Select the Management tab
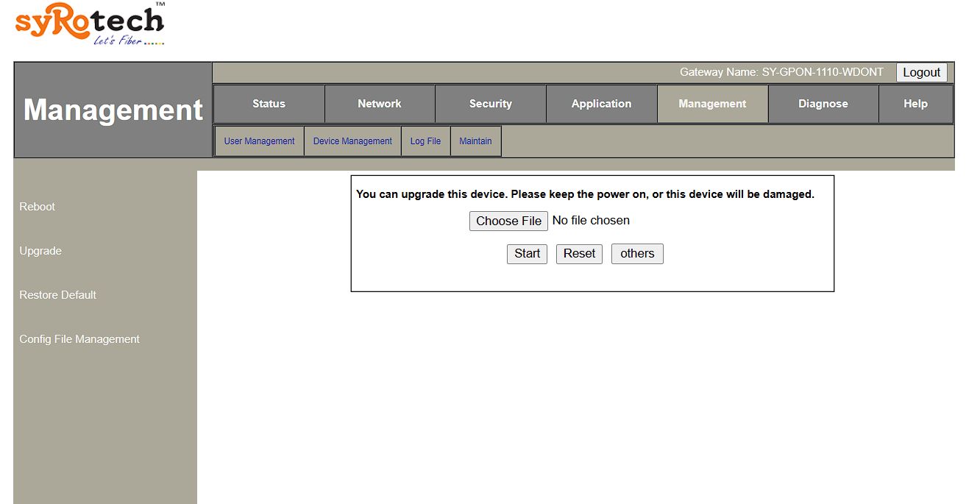The image size is (980, 504). coord(712,104)
